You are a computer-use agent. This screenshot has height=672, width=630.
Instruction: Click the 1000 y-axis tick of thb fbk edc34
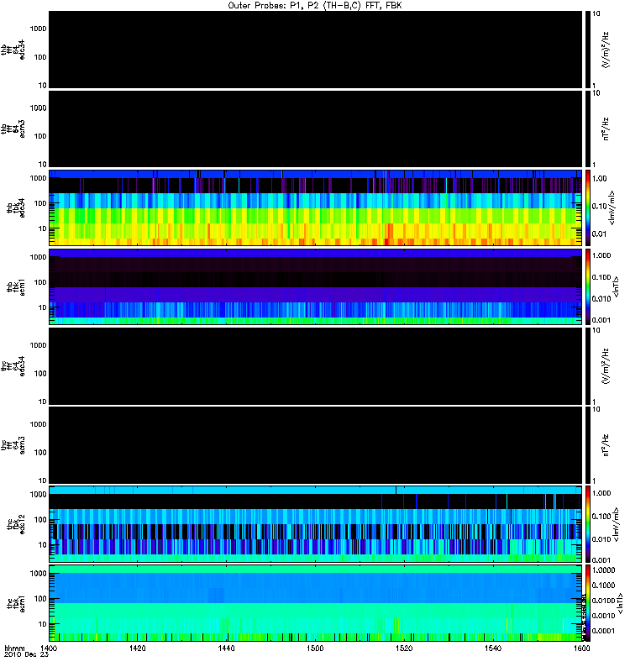click(38, 178)
